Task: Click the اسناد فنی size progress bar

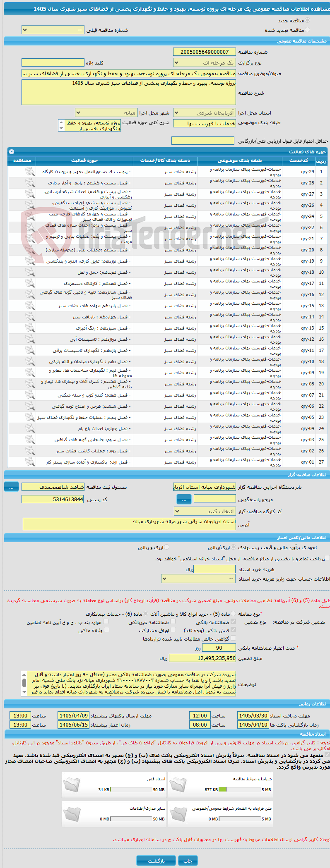Action: point(131,789)
